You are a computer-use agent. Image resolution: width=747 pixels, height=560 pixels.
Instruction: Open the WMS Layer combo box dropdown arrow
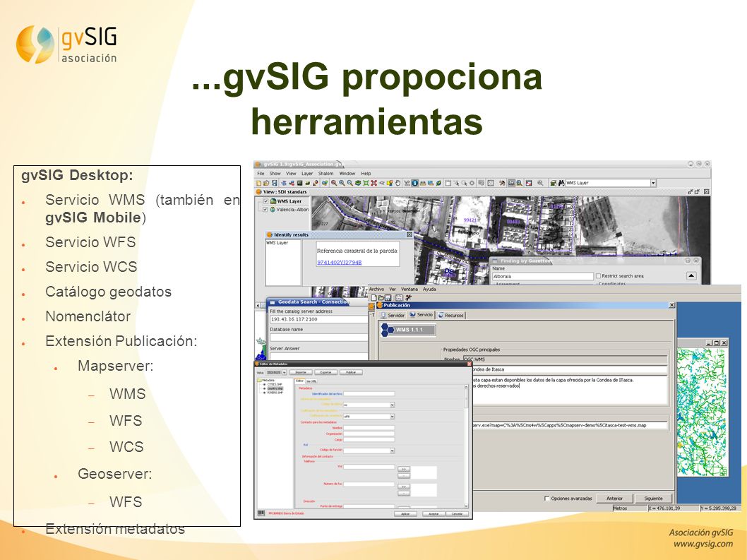(x=654, y=183)
